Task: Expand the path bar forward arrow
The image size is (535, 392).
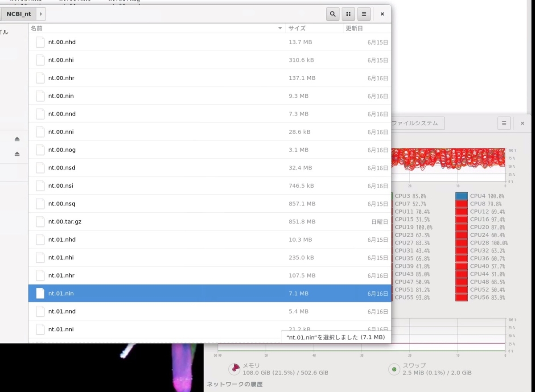Action: [41, 14]
